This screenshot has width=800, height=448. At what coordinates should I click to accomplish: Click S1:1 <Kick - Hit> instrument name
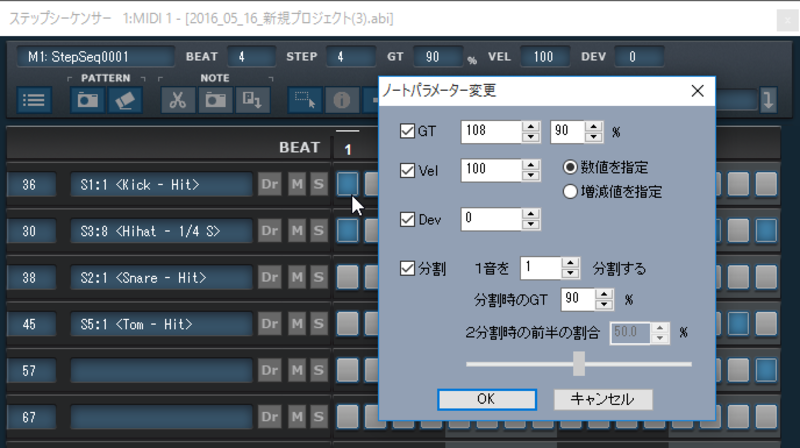coord(161,184)
